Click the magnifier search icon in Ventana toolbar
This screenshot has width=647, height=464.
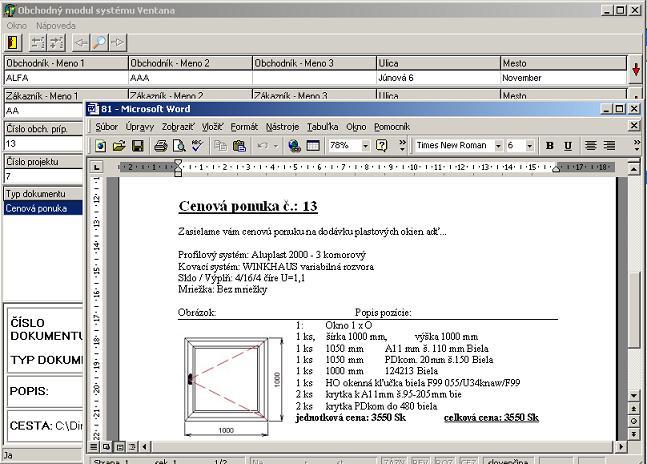point(99,42)
